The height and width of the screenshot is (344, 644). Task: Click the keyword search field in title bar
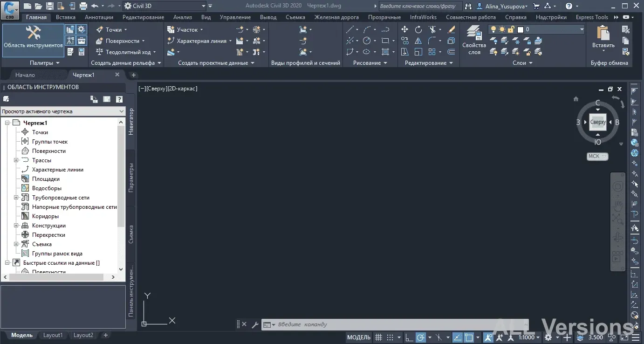coord(420,6)
